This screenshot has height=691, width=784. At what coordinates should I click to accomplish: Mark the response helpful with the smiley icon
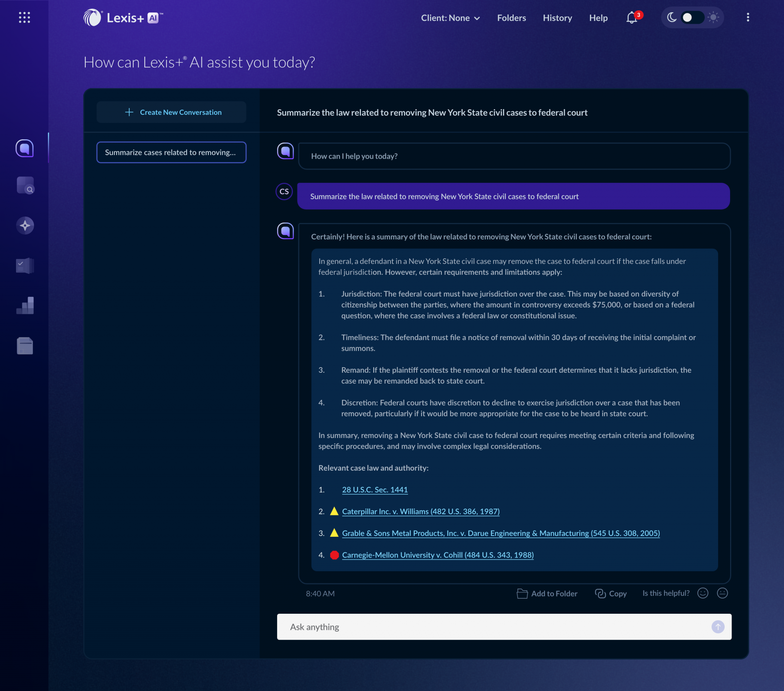tap(703, 593)
